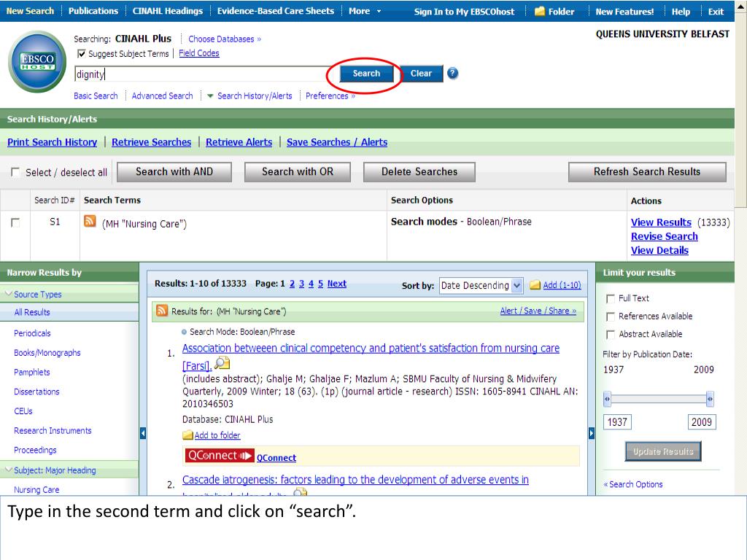This screenshot has width=747, height=560.
Task: Expand the More menu arrow
Action: [x=379, y=11]
